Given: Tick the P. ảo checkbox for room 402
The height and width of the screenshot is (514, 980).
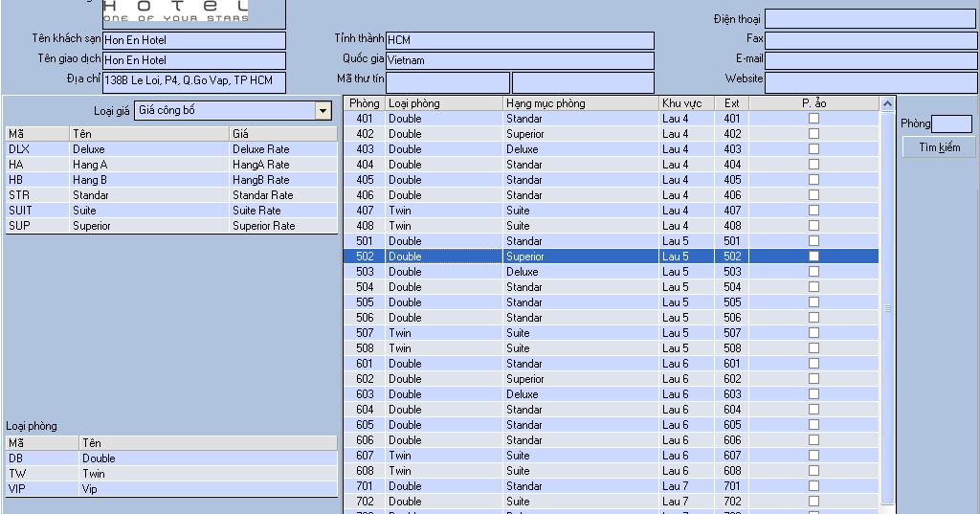Looking at the screenshot, I should 813,133.
